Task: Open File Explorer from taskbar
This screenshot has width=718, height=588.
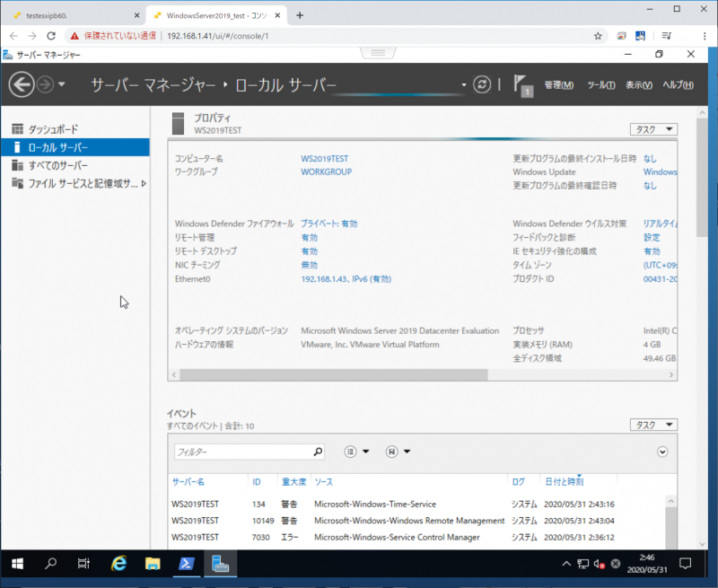Action: (153, 563)
